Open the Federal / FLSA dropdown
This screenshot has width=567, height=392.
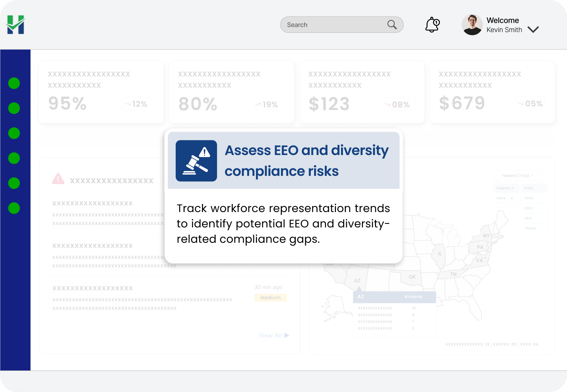(517, 176)
